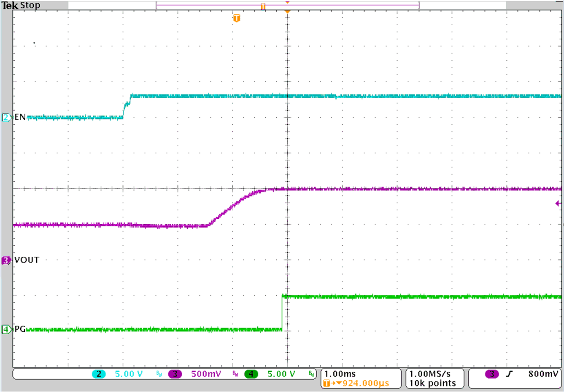Click the PG channel 4 position marker arrow

(5, 330)
